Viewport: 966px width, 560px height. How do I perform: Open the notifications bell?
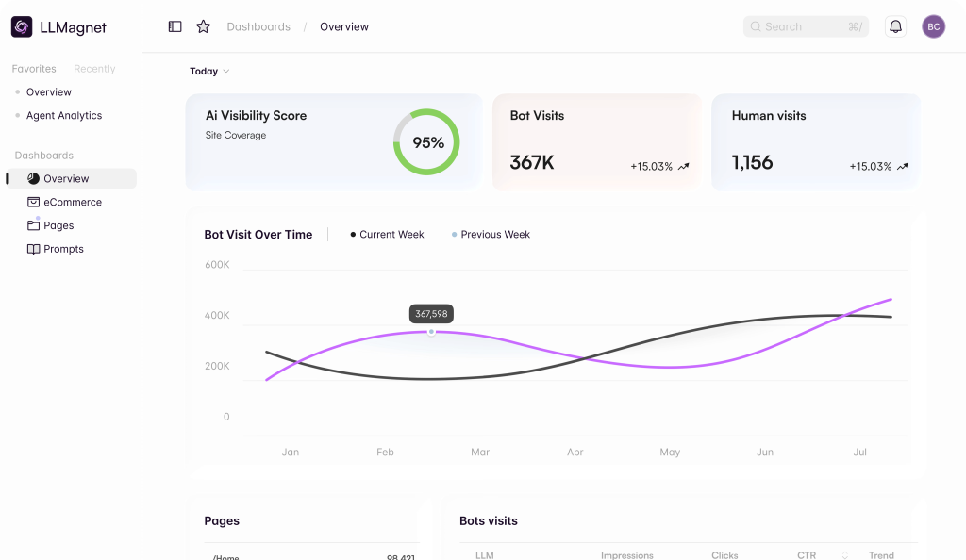pos(895,26)
